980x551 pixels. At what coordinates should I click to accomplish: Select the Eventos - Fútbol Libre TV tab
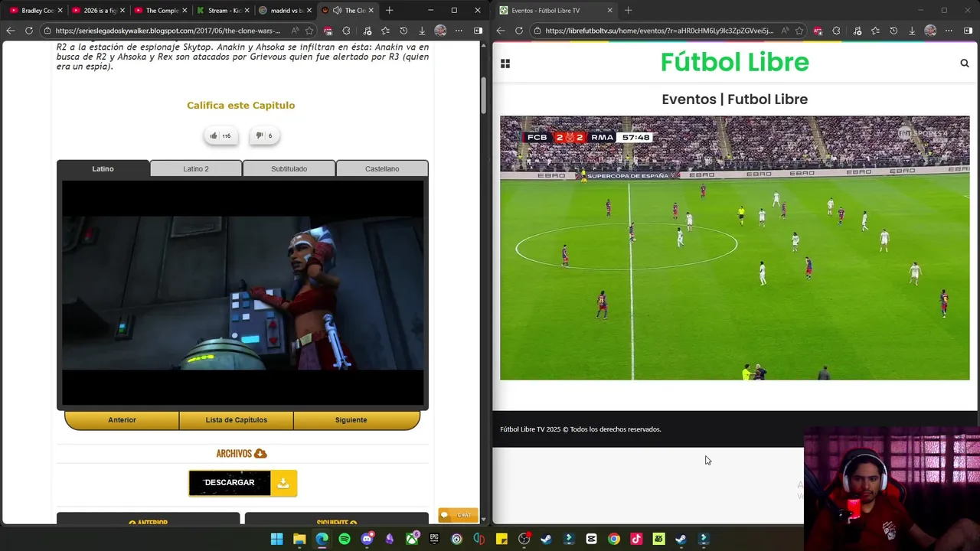pyautogui.click(x=556, y=11)
